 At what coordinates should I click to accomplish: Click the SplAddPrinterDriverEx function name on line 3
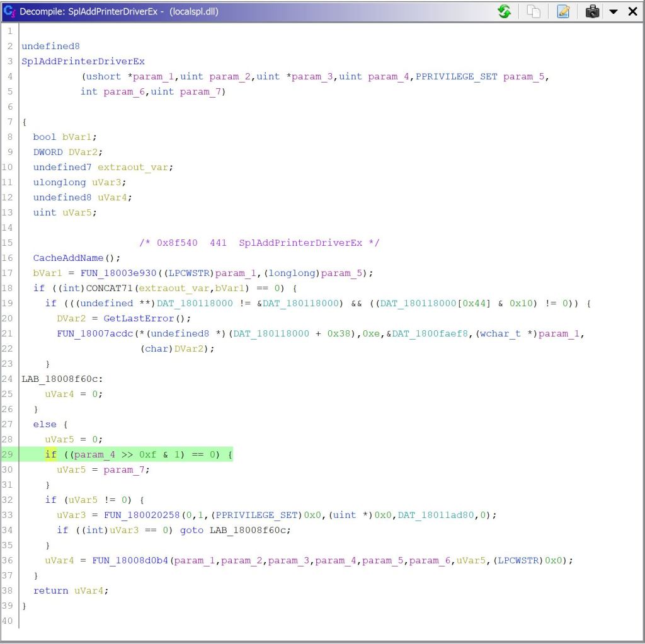click(x=83, y=61)
